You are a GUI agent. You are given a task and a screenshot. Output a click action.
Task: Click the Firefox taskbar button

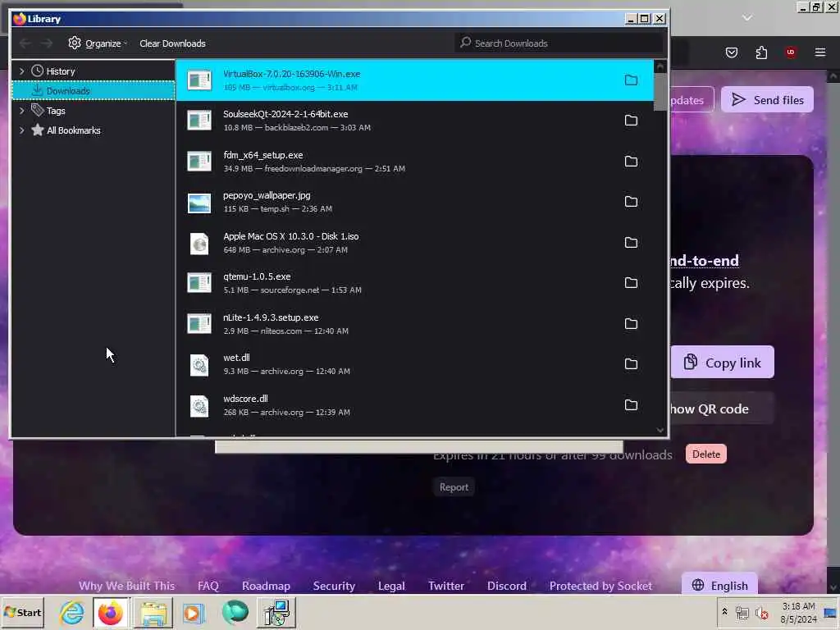[111, 613]
